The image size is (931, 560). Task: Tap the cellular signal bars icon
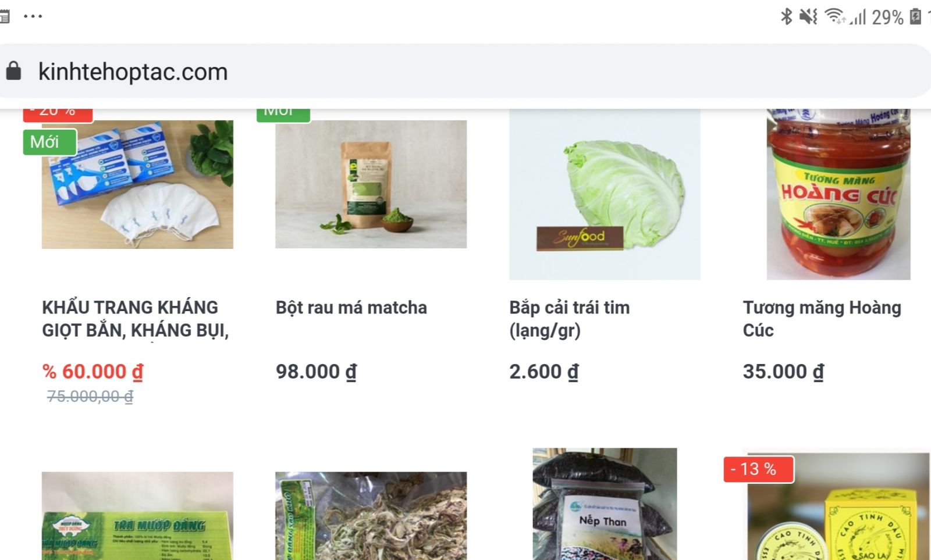pyautogui.click(x=858, y=17)
